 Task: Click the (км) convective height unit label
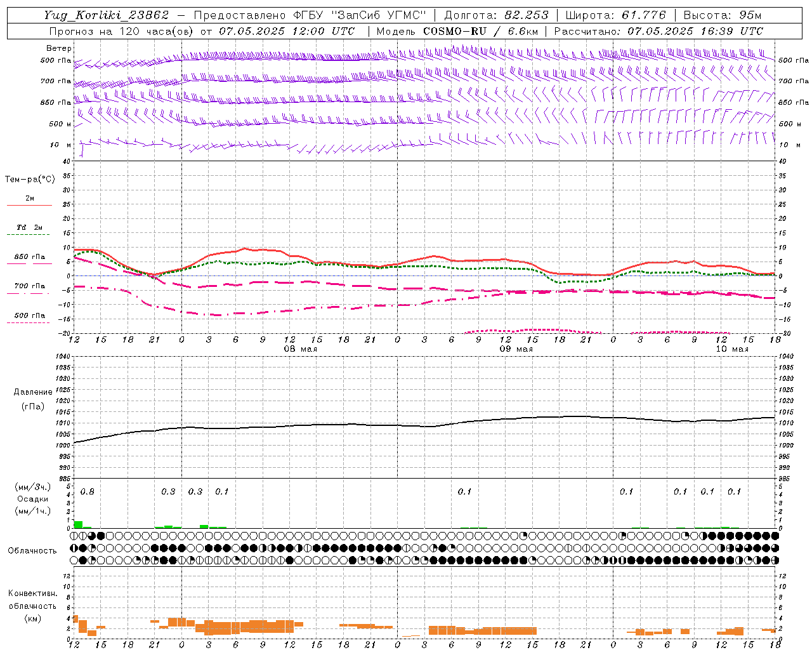coord(33,618)
